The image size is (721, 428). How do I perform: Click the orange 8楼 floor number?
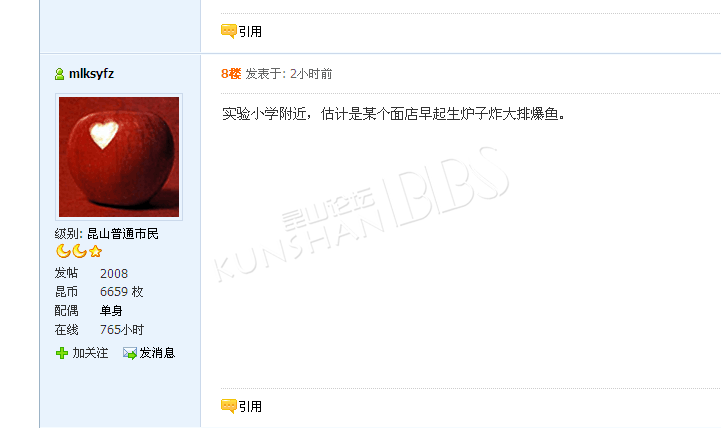tap(231, 74)
